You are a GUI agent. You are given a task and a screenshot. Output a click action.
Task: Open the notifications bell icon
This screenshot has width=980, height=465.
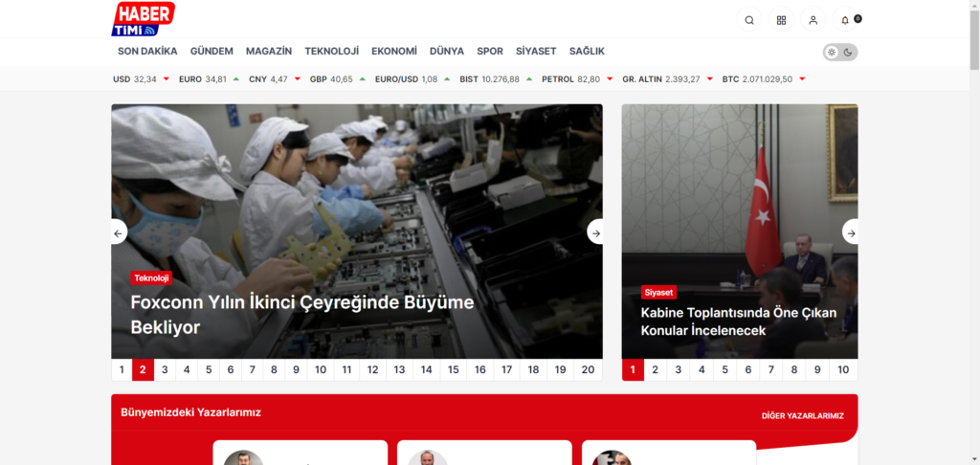pyautogui.click(x=845, y=20)
